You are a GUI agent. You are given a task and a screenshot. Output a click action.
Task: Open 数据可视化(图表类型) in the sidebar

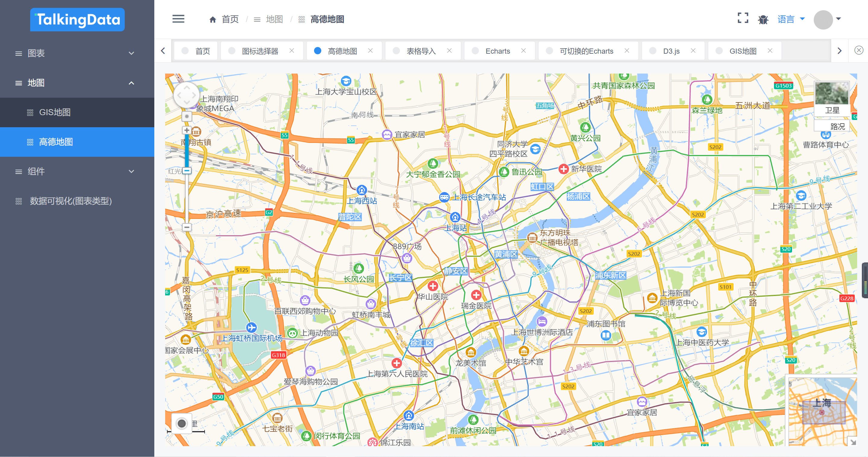click(77, 201)
